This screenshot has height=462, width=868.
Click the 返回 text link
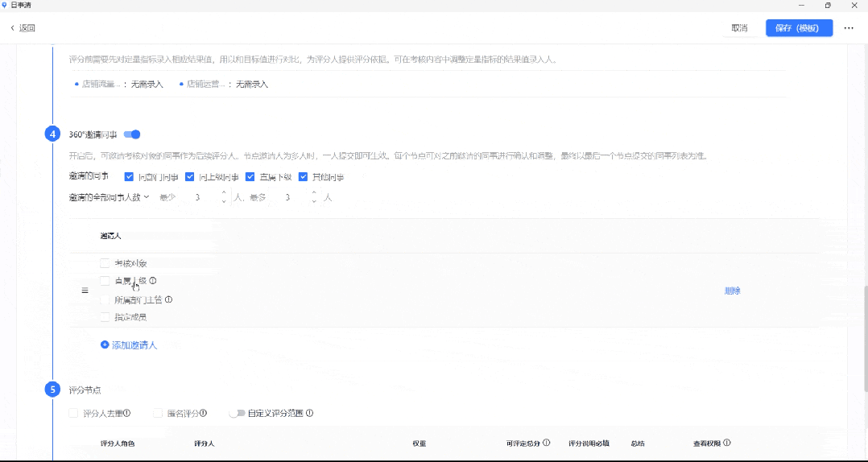coord(27,28)
